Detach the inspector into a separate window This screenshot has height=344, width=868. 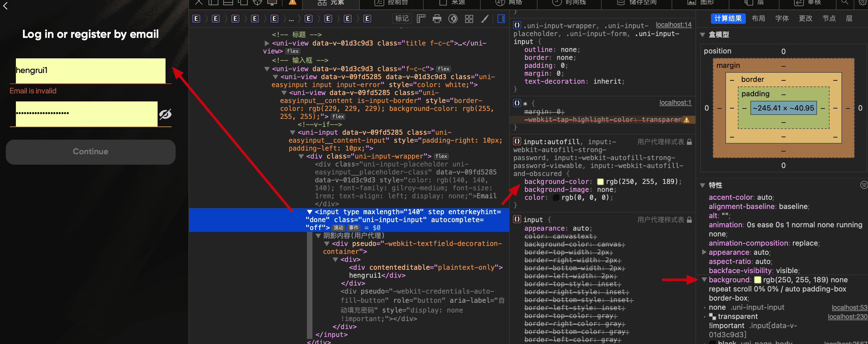243,2
